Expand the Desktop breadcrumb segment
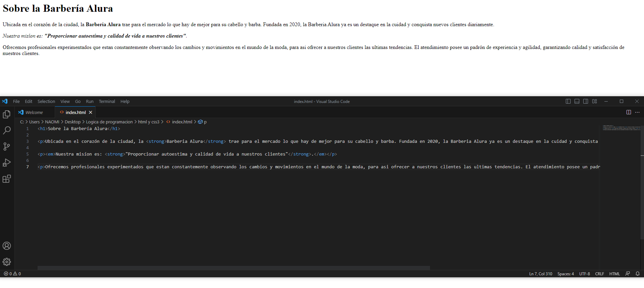 pyautogui.click(x=72, y=122)
